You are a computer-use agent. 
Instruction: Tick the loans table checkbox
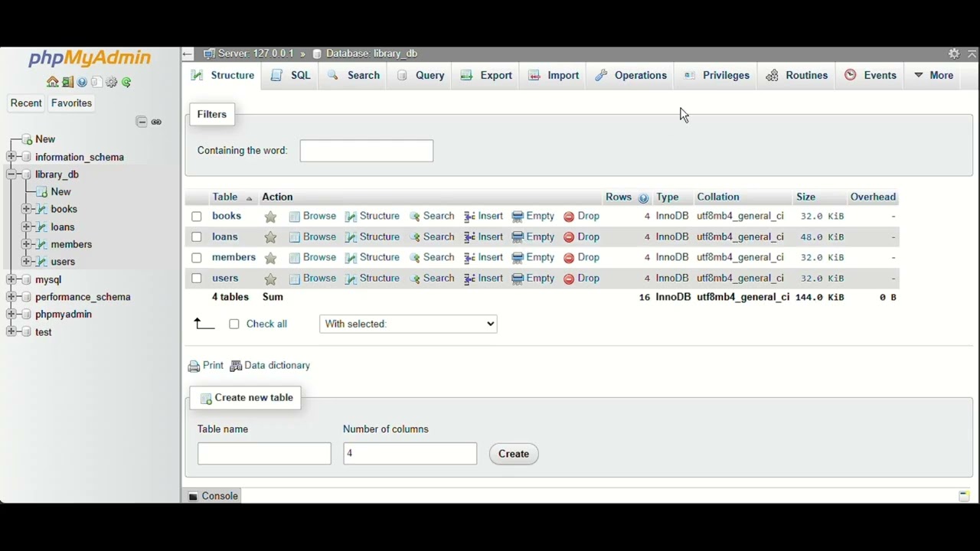(197, 237)
